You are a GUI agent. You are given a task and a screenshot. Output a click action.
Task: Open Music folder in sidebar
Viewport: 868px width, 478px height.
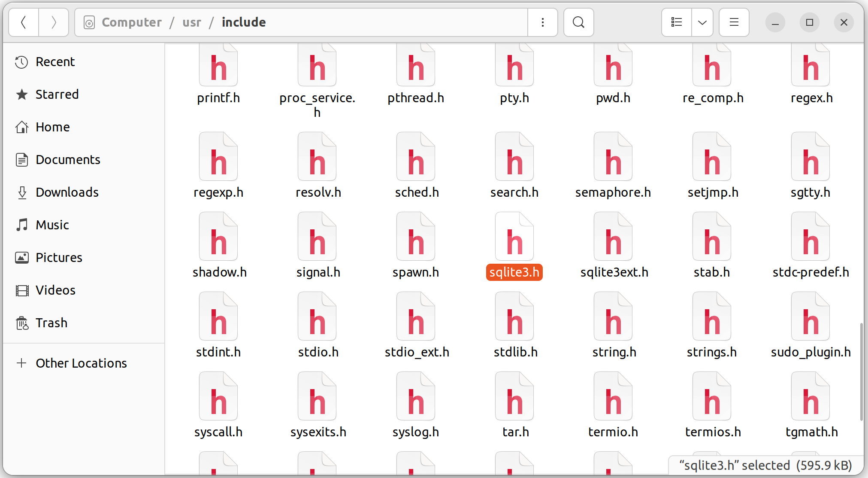(52, 225)
